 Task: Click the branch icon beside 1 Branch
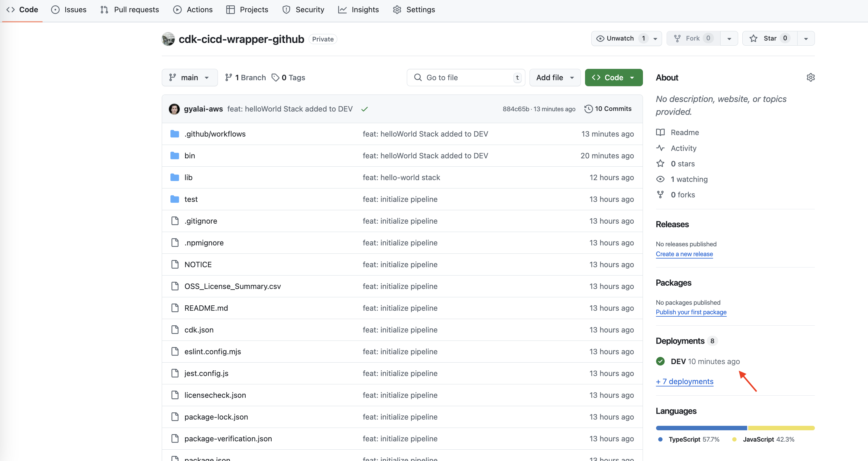click(228, 78)
